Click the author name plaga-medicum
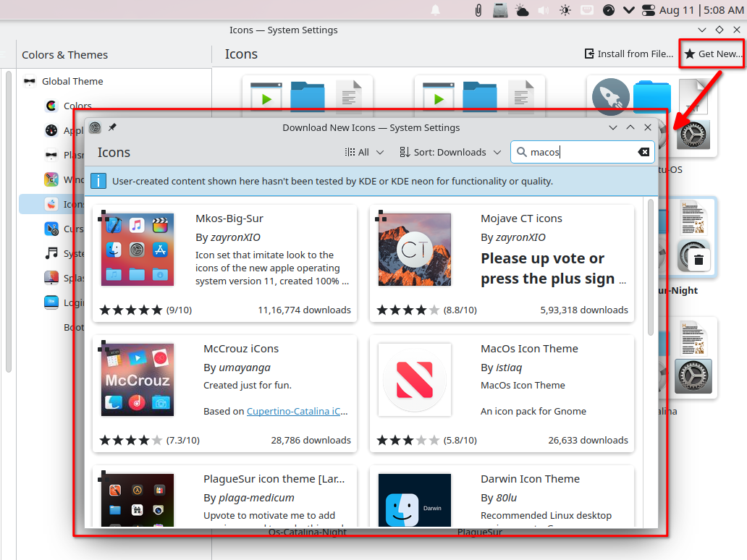Screen dimensions: 747x560 256,498
